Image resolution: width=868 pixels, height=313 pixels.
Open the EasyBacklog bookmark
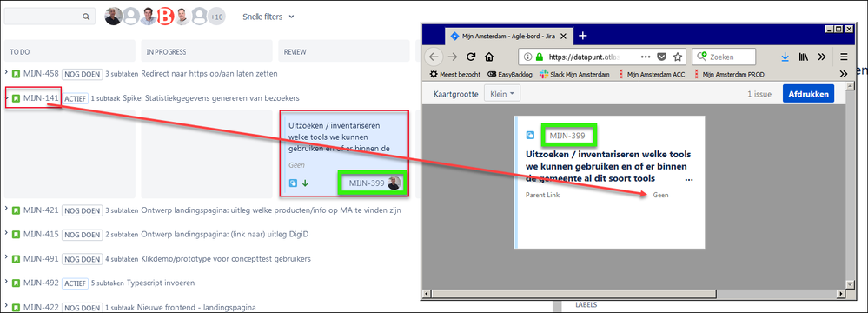click(x=510, y=74)
